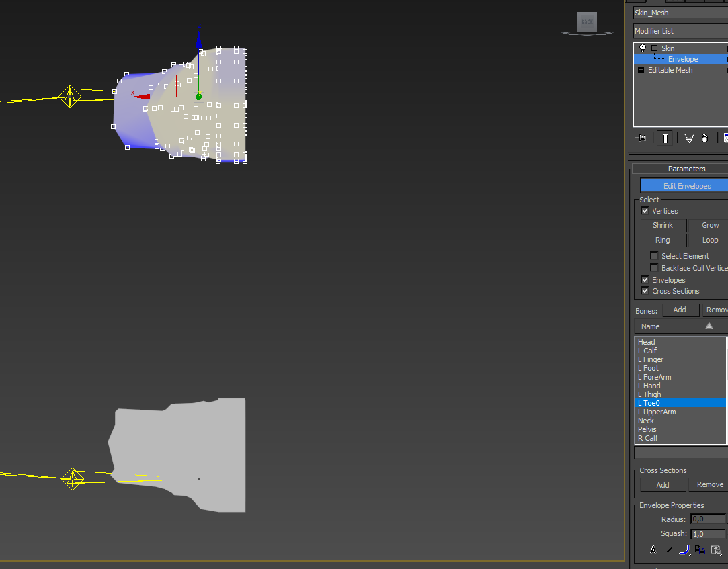The width and height of the screenshot is (728, 569).
Task: Click Remove Modifier trash icon
Action: pos(704,138)
